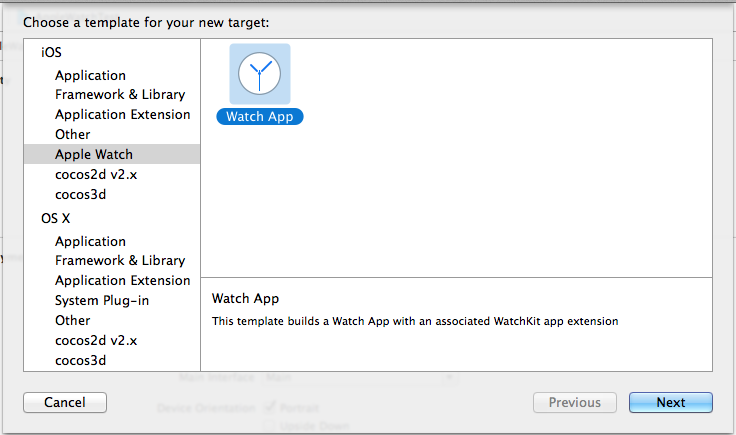The width and height of the screenshot is (736, 435).
Task: Choose cocos2d v2.x under OS X
Action: pyautogui.click(x=96, y=340)
